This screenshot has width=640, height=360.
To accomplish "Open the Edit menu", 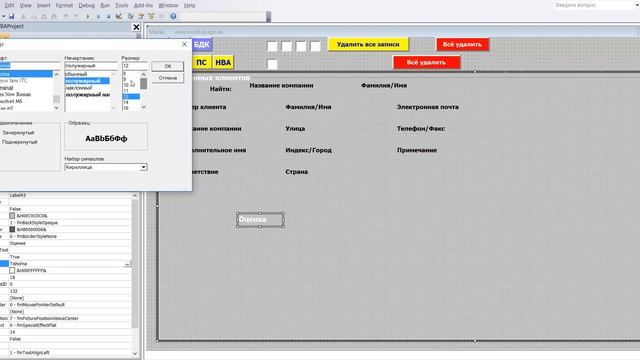I will click(9, 5).
